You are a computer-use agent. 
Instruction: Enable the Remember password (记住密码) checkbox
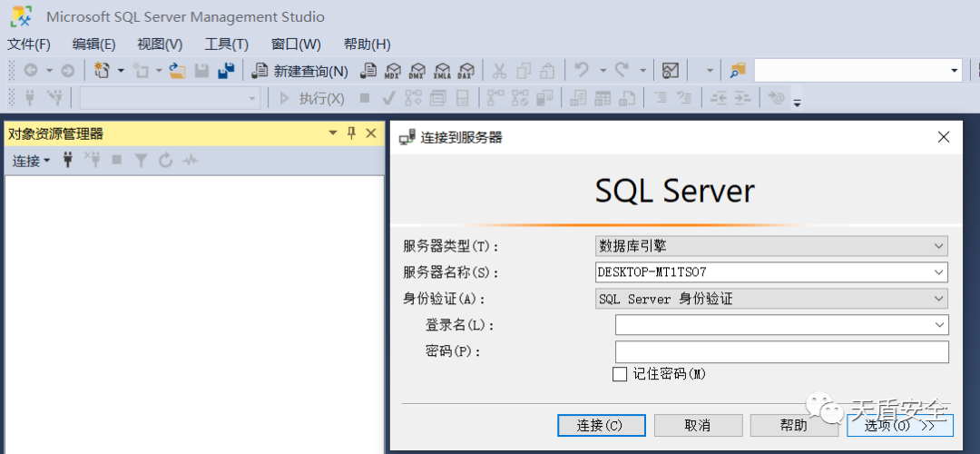[620, 374]
